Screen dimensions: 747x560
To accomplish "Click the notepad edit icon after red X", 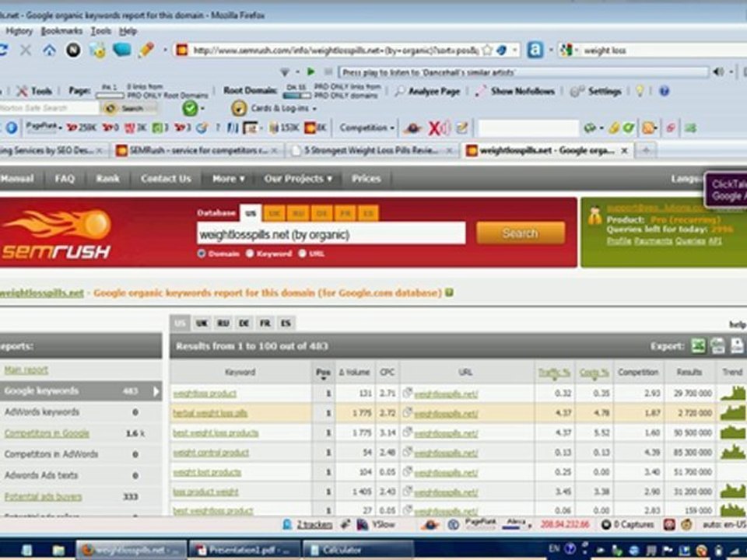I will click(x=461, y=128).
